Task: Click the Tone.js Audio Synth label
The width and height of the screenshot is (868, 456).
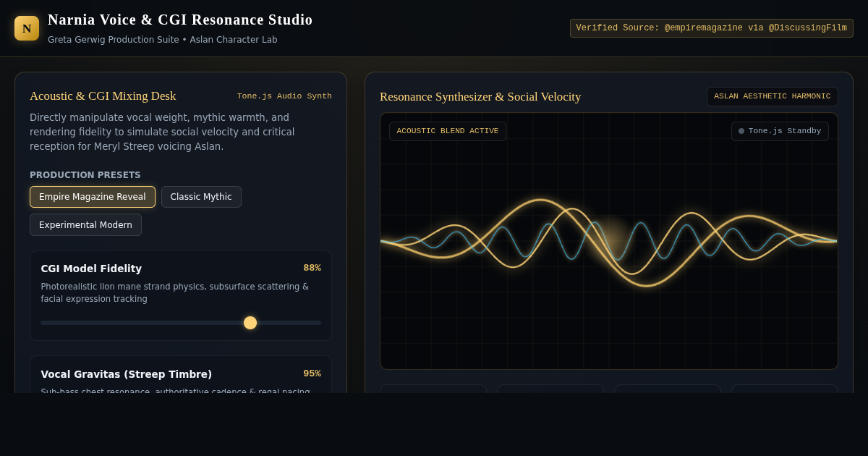Action: (284, 96)
